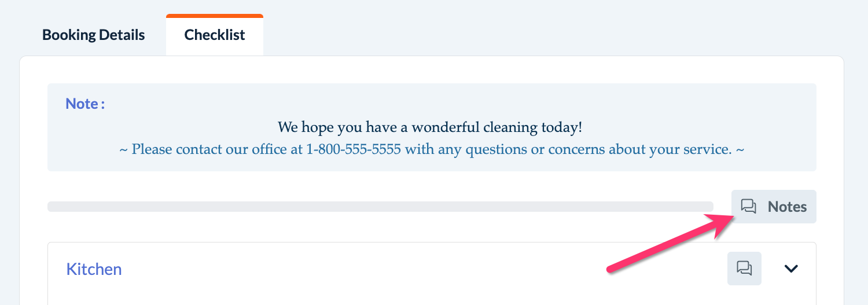868x305 pixels.
Task: Click the right end of progress bar
Action: tap(708, 207)
